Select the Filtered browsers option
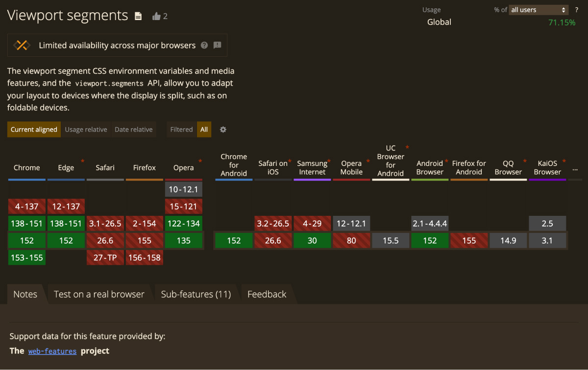Image resolution: width=588 pixels, height=370 pixels. point(181,130)
